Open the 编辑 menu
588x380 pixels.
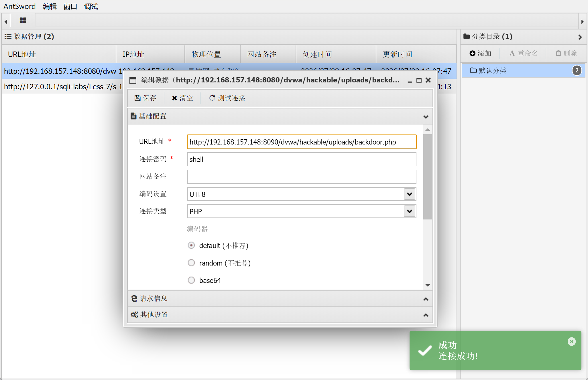click(x=50, y=6)
